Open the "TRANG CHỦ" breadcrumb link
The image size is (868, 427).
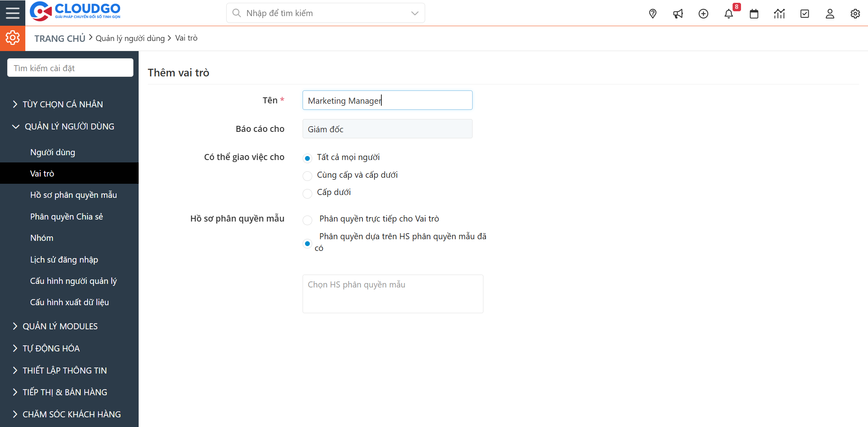(59, 38)
